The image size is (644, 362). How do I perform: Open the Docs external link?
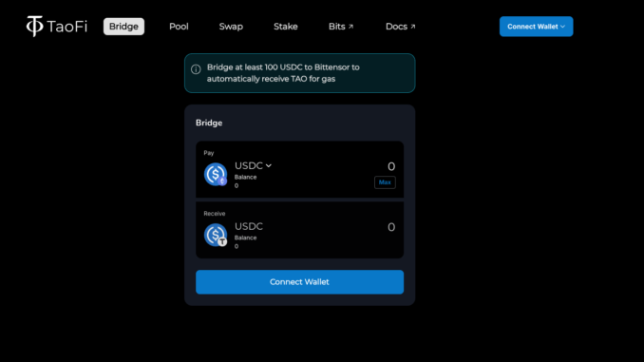401,27
